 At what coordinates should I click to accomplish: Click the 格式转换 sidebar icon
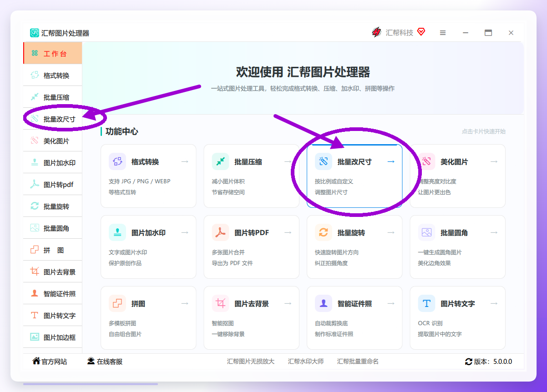[x=35, y=75]
